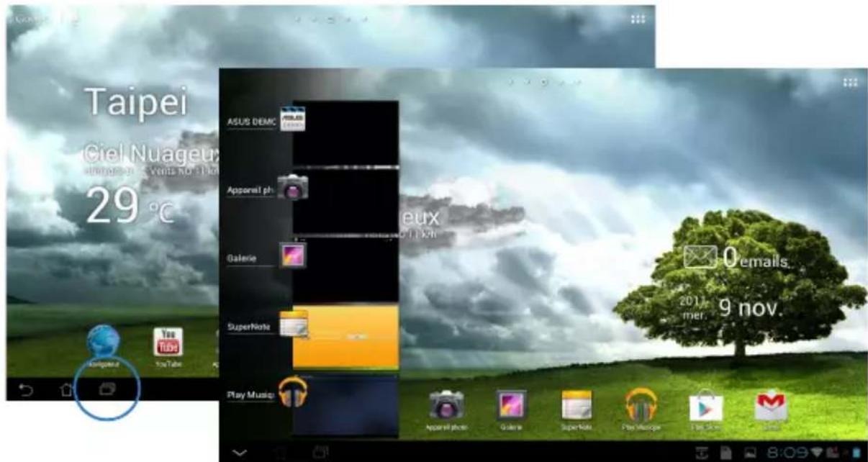The height and width of the screenshot is (462, 868).
Task: Open SuperNote icon in bottom dock
Action: click(577, 405)
